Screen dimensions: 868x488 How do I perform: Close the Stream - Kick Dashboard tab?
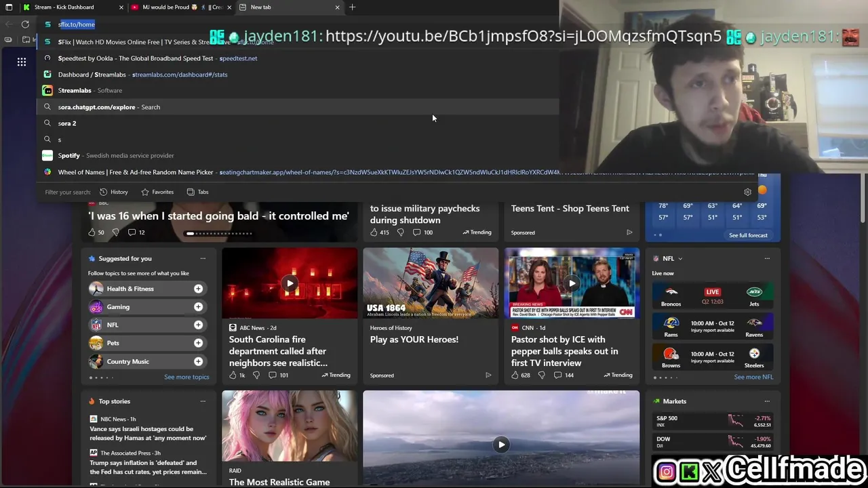(121, 7)
